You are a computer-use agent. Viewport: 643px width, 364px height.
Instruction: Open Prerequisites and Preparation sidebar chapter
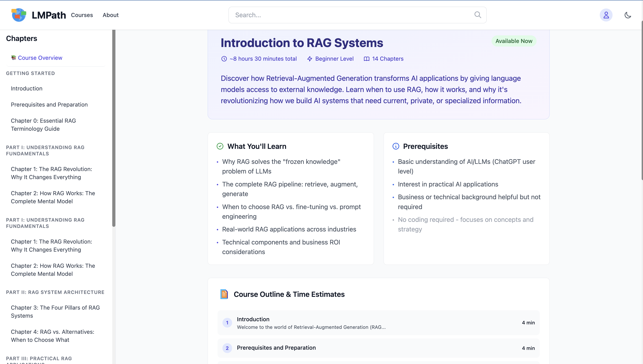pos(49,105)
